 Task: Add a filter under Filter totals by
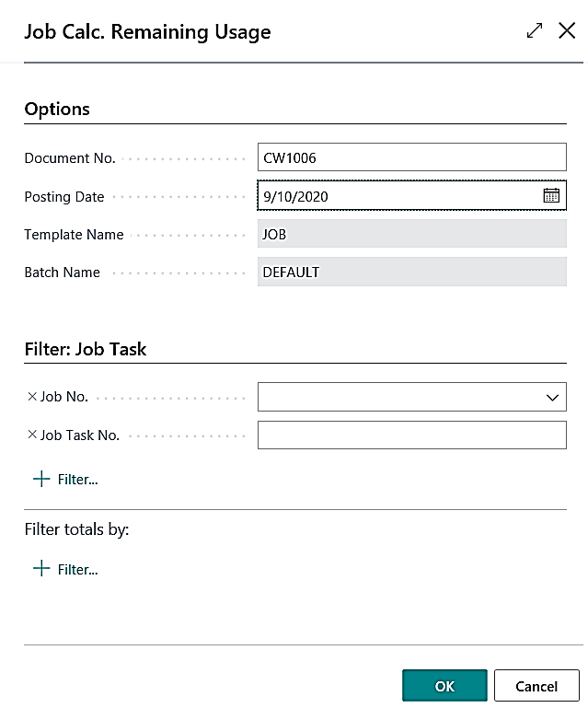[65, 570]
